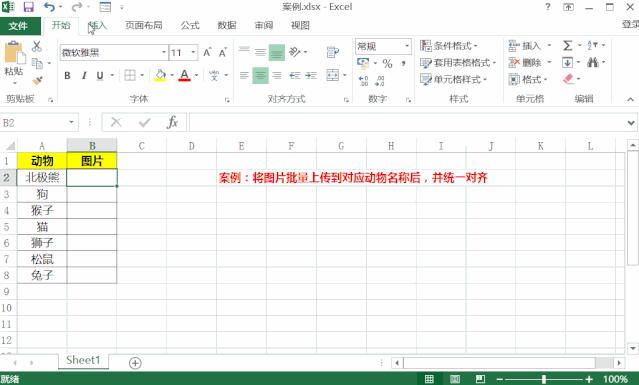
Task: Insert AutoSum with sigma icon
Action: tap(568, 45)
